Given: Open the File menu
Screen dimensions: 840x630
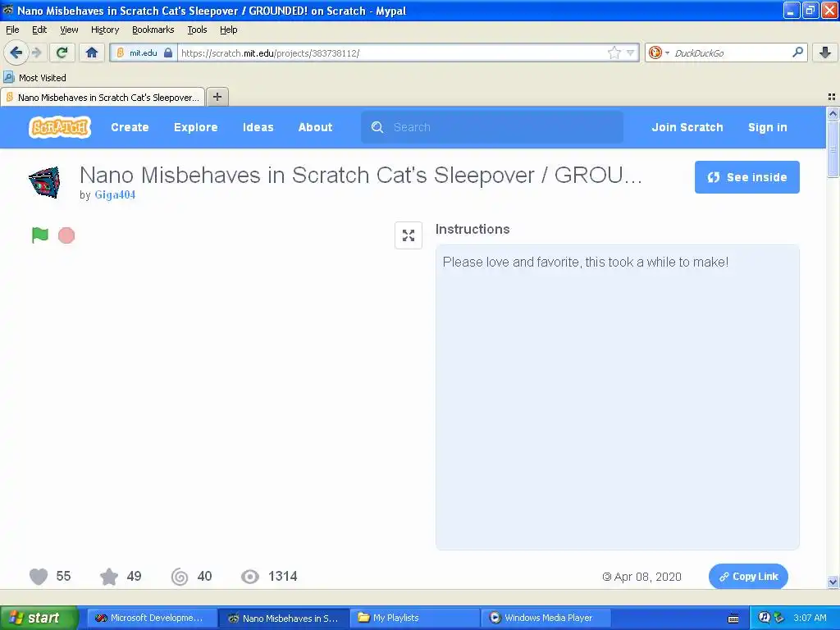Looking at the screenshot, I should tap(12, 30).
